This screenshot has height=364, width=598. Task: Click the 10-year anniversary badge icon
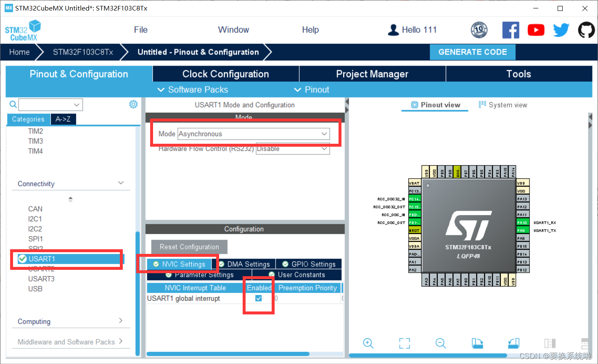tap(479, 30)
